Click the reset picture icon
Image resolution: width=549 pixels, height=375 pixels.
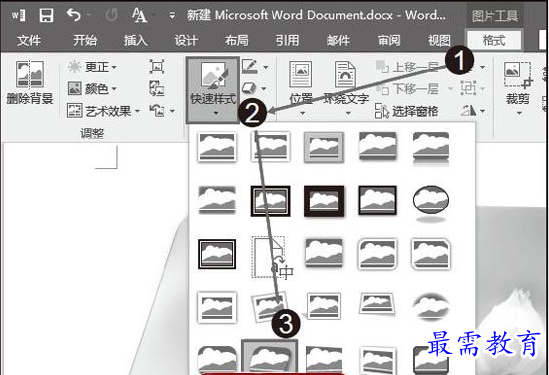(x=157, y=111)
